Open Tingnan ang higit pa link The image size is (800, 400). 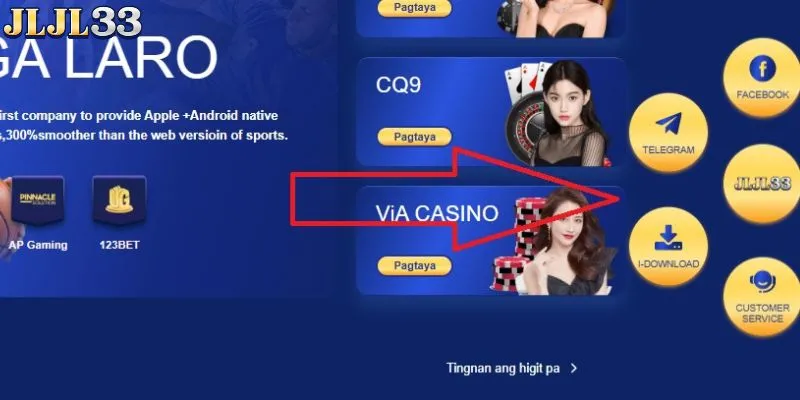coord(503,368)
